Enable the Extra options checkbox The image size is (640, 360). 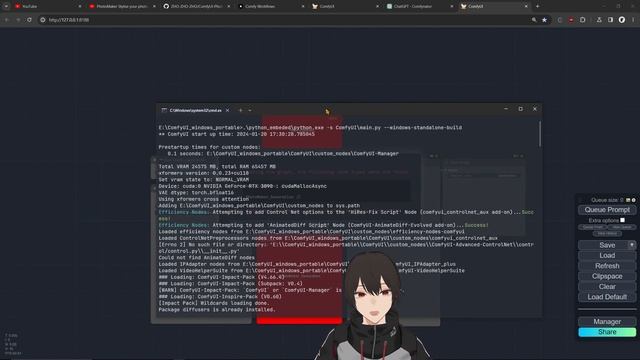[622, 220]
